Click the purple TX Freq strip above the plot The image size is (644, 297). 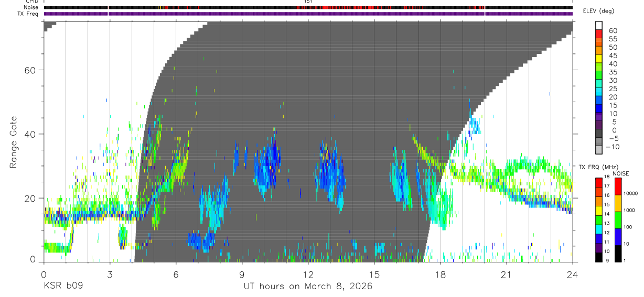click(308, 14)
